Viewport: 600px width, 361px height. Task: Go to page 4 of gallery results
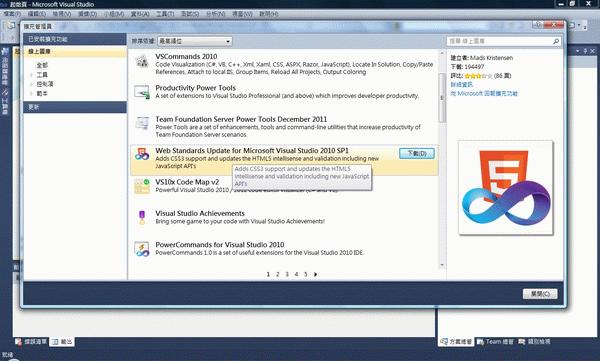pos(296,274)
